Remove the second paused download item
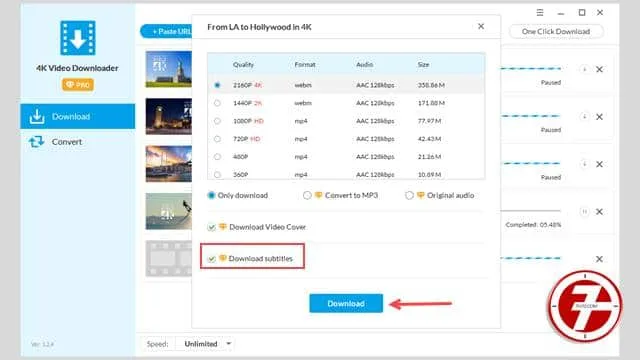Image resolution: width=640 pixels, height=360 pixels. click(599, 117)
